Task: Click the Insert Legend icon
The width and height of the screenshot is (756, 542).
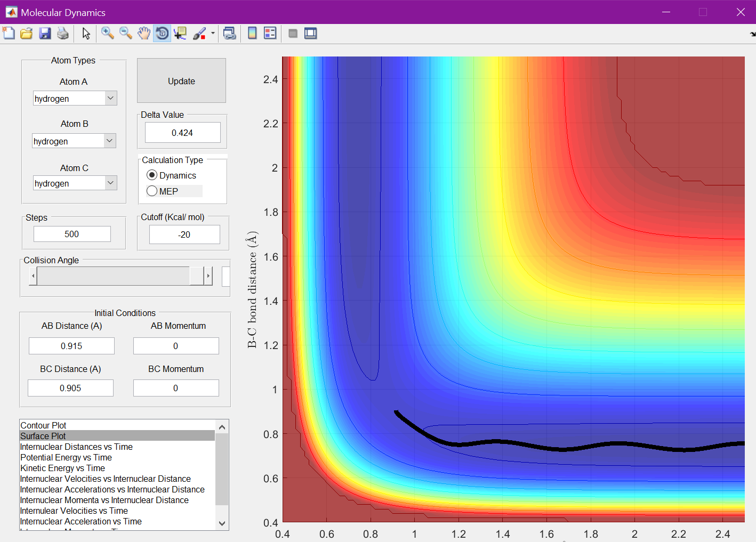Action: (270, 34)
